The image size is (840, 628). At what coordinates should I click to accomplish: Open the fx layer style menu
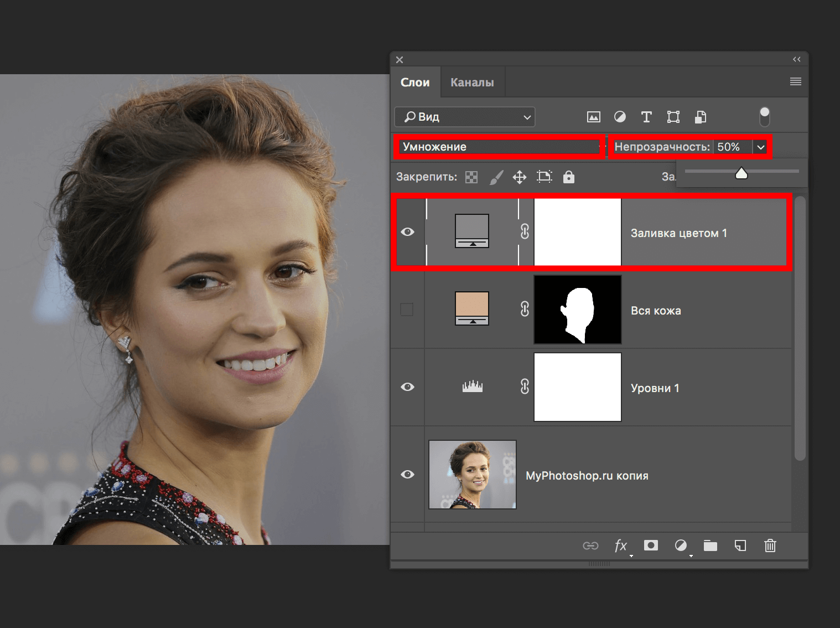click(621, 546)
